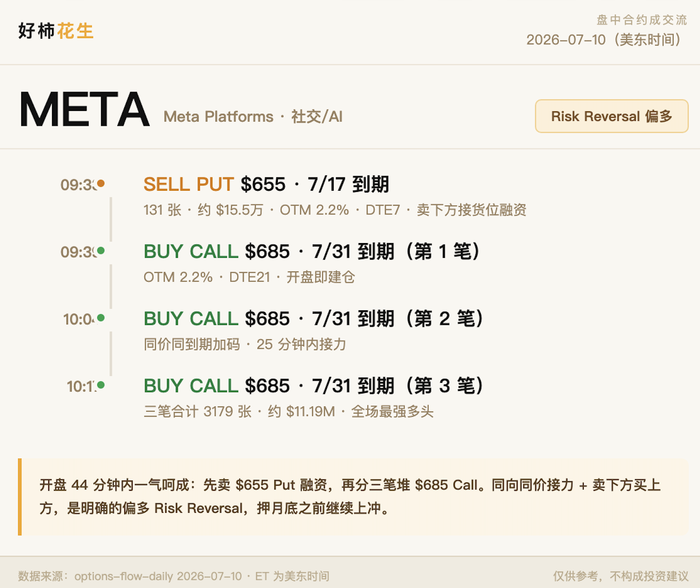This screenshot has width=700, height=588.
Task: Click the 同价同到期加码 detail line
Action: (x=245, y=345)
